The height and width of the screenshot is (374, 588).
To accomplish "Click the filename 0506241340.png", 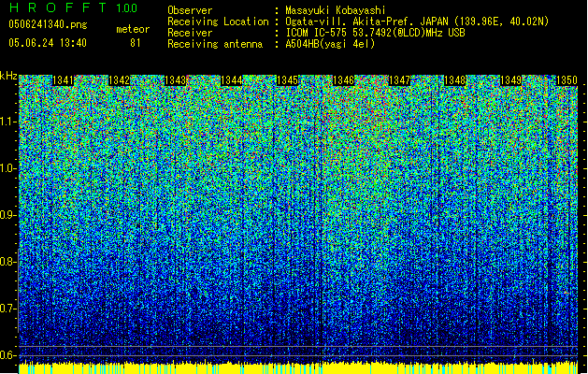I will [x=48, y=25].
